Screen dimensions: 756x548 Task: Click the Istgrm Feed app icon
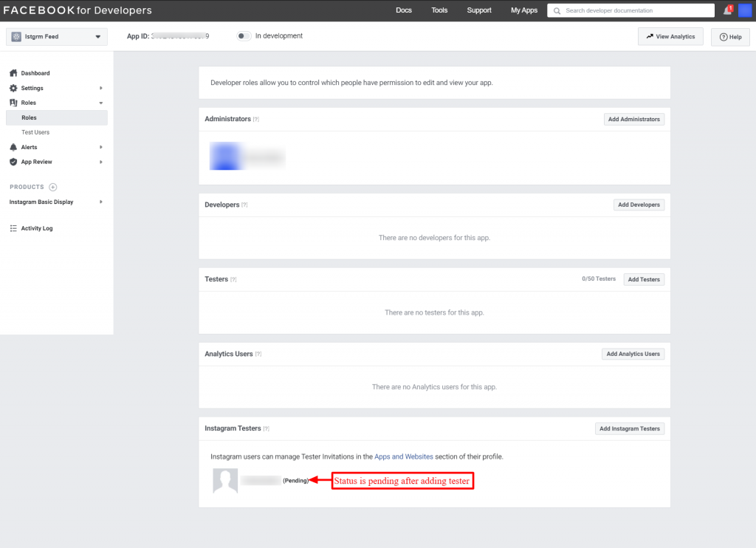[16, 37]
